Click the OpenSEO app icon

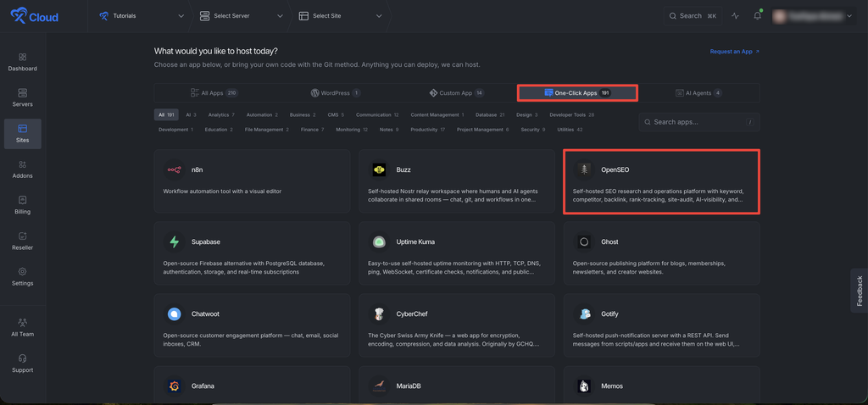pyautogui.click(x=583, y=169)
